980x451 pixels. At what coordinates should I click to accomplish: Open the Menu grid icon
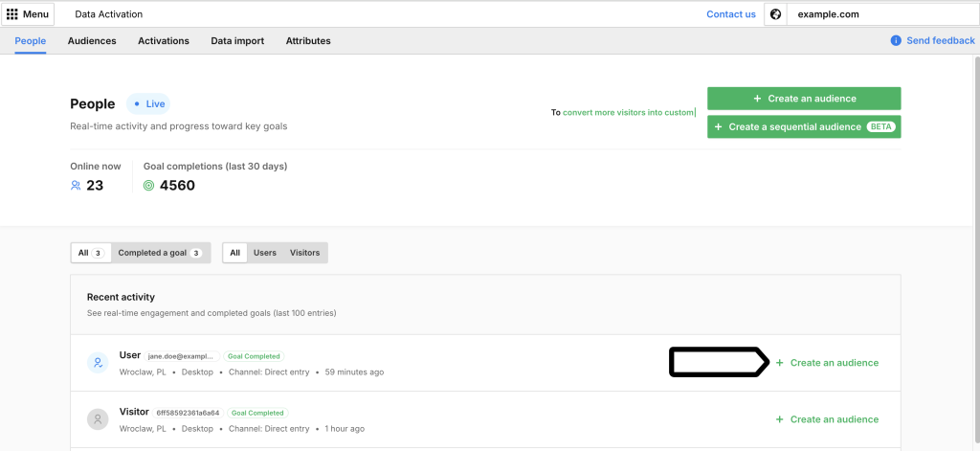point(12,14)
